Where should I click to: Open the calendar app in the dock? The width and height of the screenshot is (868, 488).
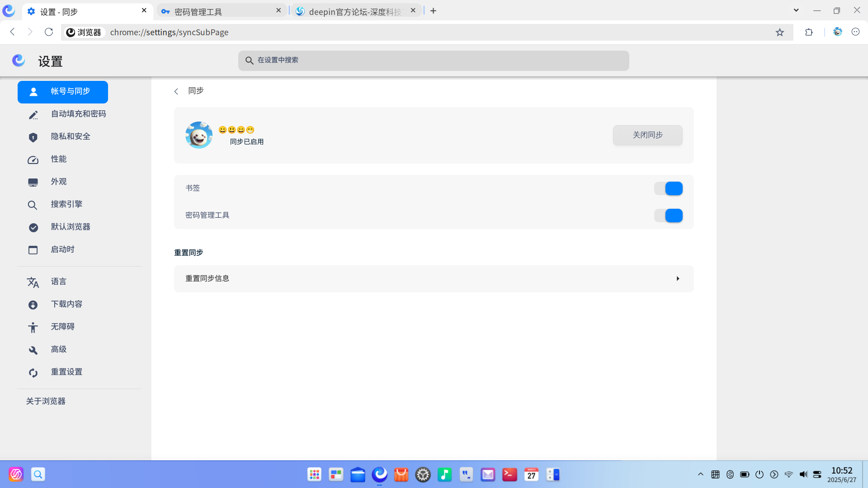tap(531, 474)
